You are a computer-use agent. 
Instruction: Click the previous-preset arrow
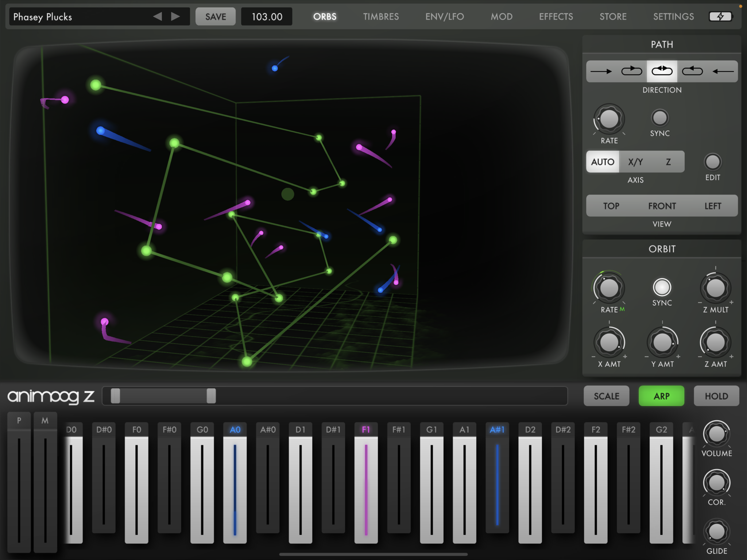click(158, 16)
